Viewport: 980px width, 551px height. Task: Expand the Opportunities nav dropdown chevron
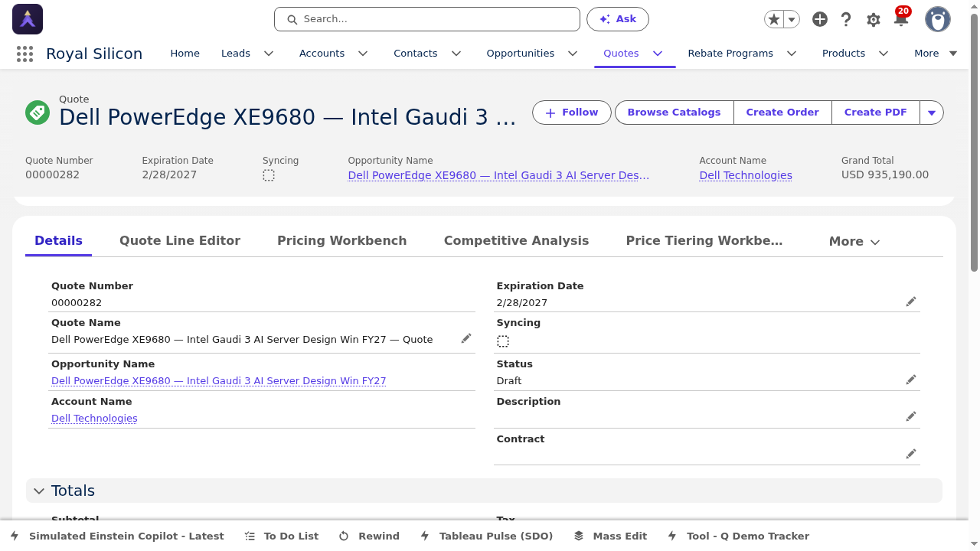tap(573, 54)
